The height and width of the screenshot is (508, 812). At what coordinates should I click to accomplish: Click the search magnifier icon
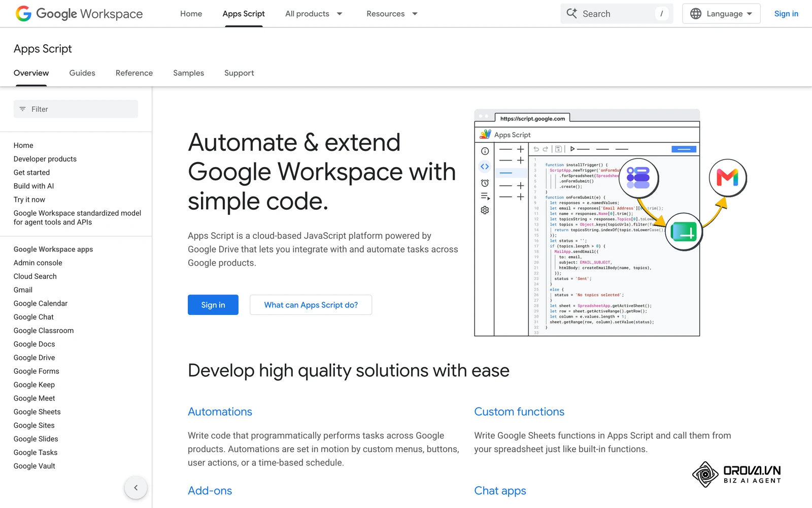coord(572,14)
